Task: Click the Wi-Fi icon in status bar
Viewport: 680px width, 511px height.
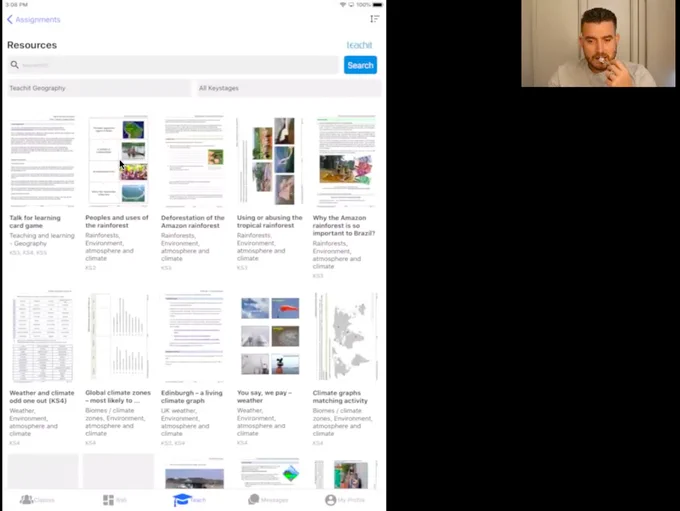Action: pyautogui.click(x=343, y=5)
